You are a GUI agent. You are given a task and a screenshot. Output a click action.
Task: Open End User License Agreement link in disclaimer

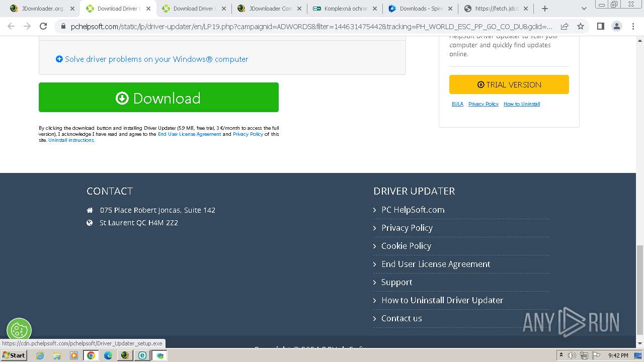(x=189, y=134)
